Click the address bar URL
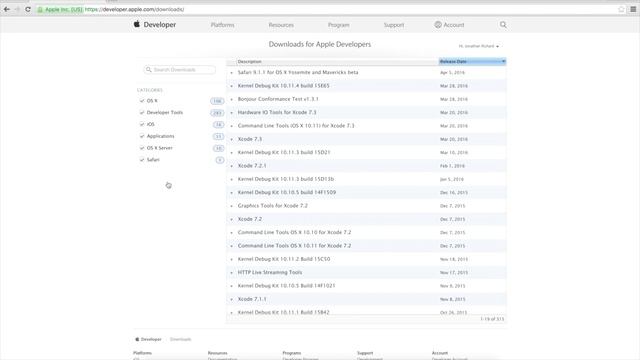This screenshot has height=360, width=640. (x=134, y=9)
